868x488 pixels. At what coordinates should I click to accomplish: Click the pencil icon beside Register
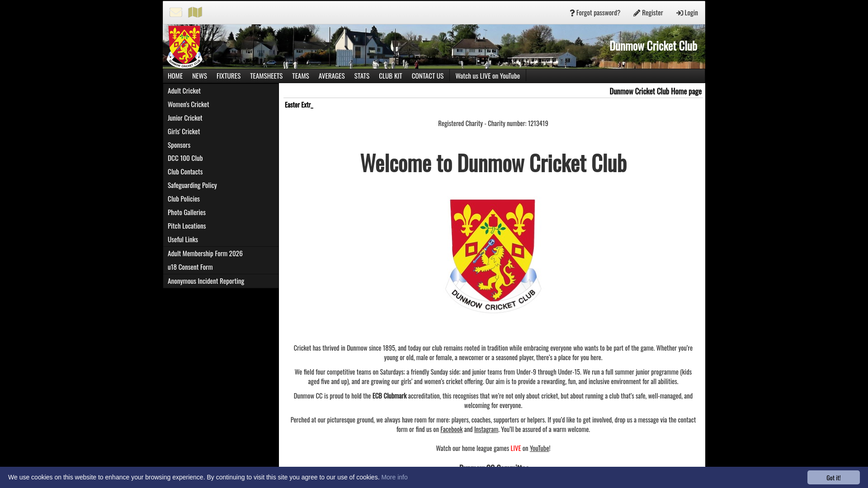(x=637, y=13)
